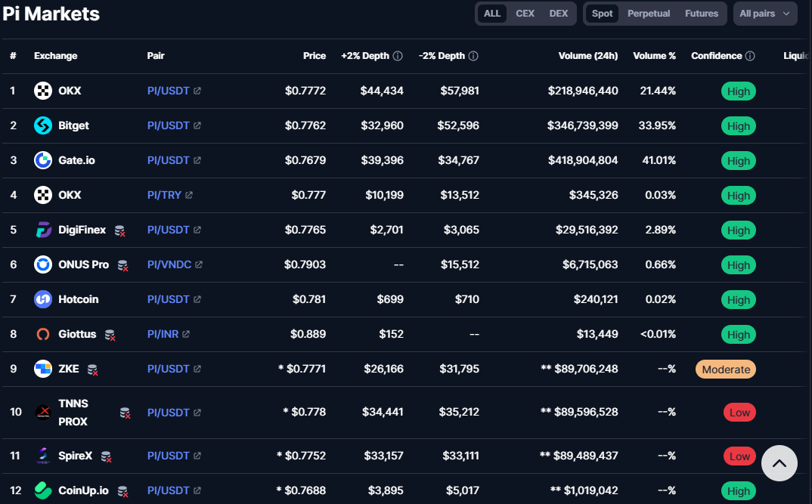The width and height of the screenshot is (812, 504).
Task: Click the High confidence badge for Gate.io
Action: [x=739, y=160]
